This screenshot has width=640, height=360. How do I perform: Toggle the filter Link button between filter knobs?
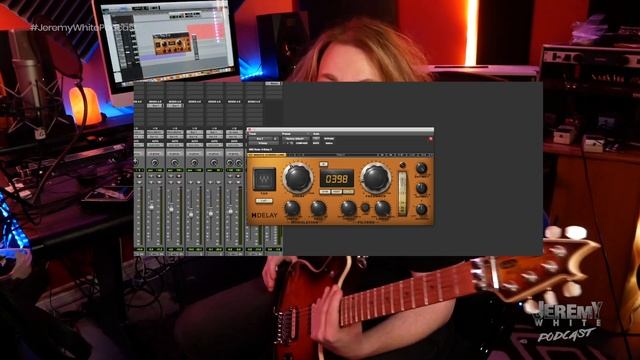pyautogui.click(x=365, y=208)
